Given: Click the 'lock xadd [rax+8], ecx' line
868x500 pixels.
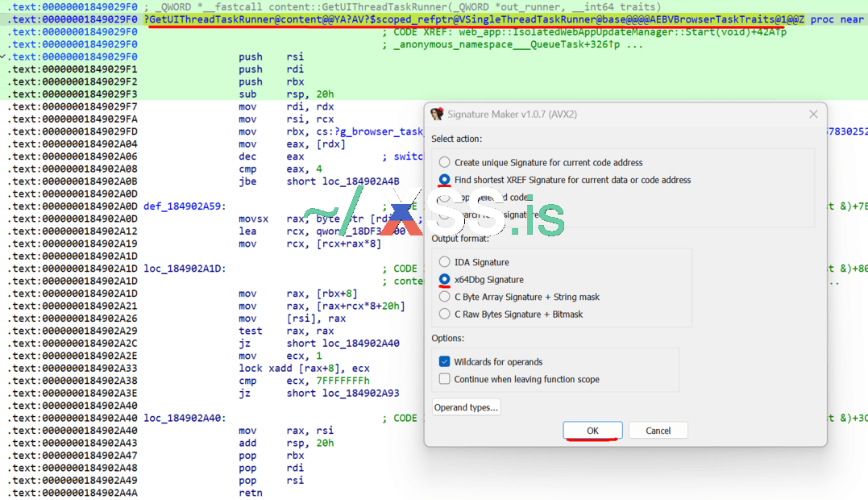Looking at the screenshot, I should 304,369.
